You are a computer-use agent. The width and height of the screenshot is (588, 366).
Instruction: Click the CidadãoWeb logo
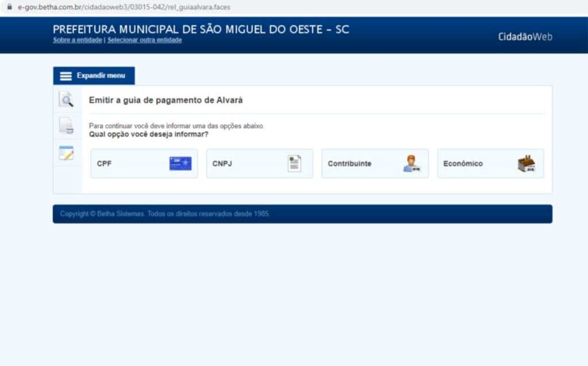[x=525, y=36]
